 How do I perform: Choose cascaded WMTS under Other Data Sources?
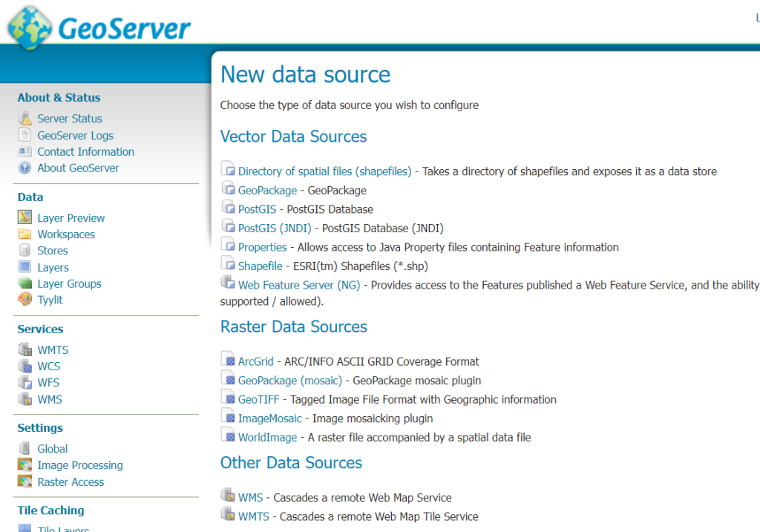[254, 516]
